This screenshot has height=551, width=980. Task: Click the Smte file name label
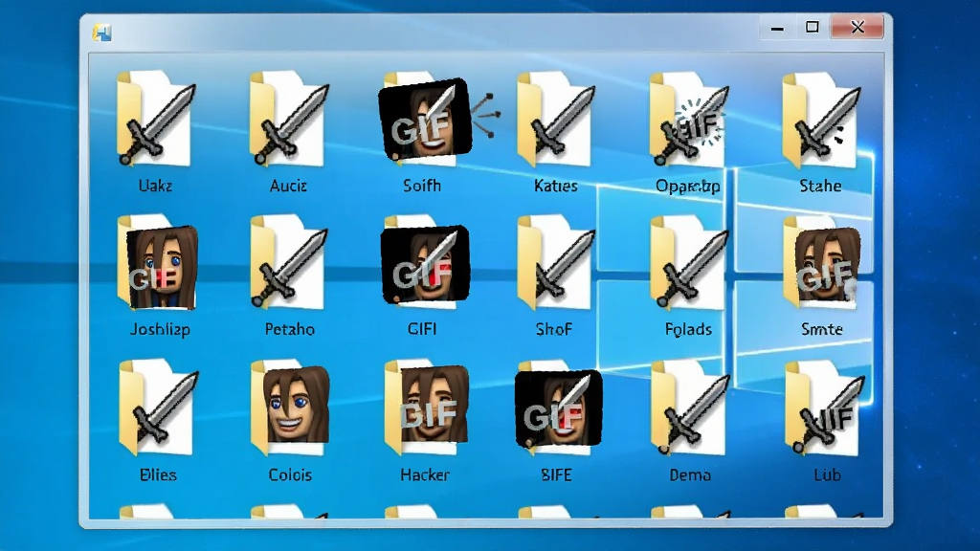tap(822, 329)
